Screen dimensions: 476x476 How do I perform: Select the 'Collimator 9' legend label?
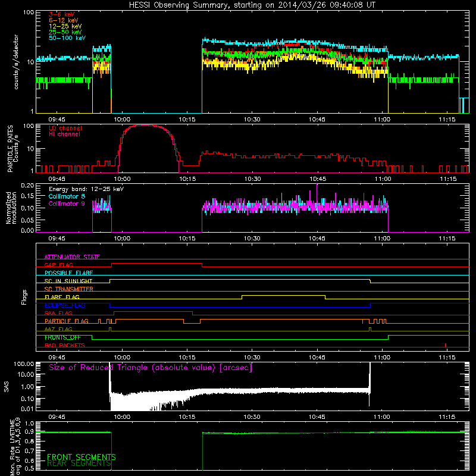click(67, 203)
